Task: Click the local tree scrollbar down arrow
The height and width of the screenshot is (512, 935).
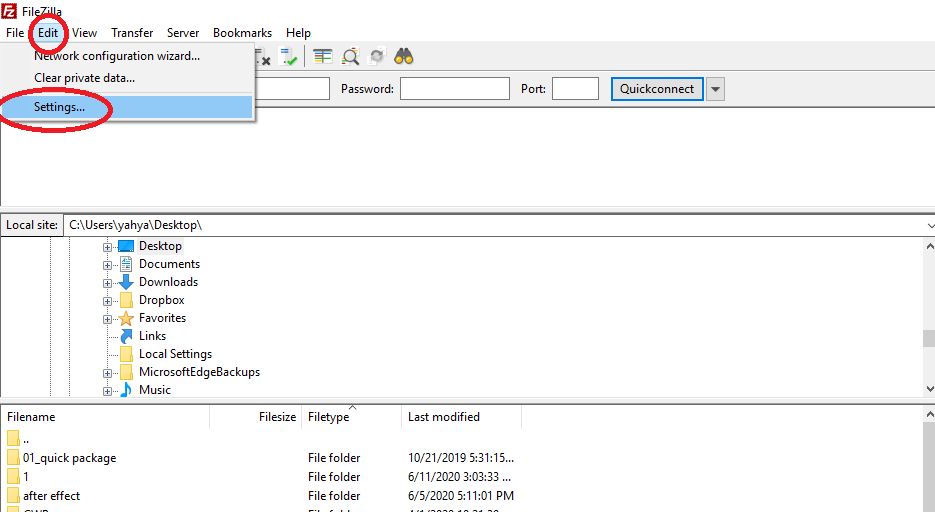Action: [x=930, y=389]
